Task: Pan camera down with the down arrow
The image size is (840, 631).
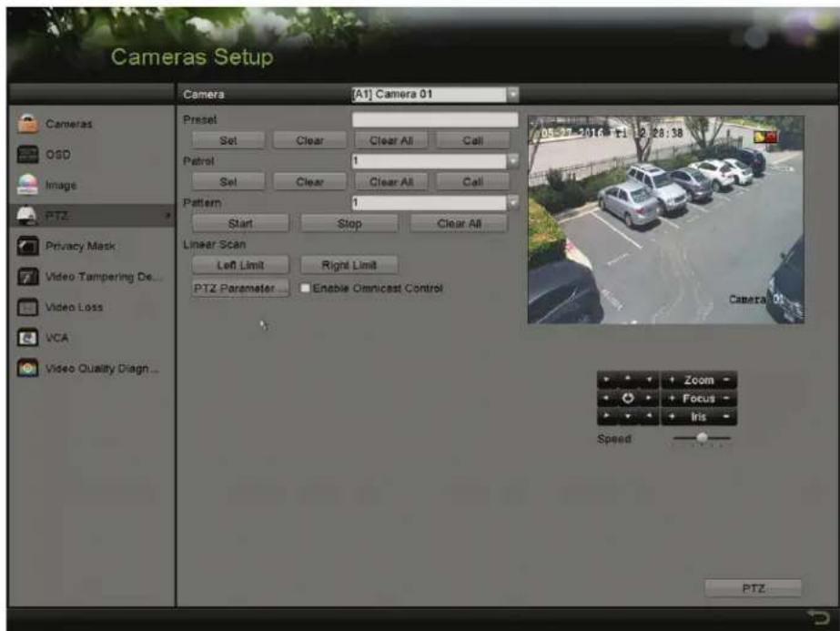Action: click(x=628, y=416)
